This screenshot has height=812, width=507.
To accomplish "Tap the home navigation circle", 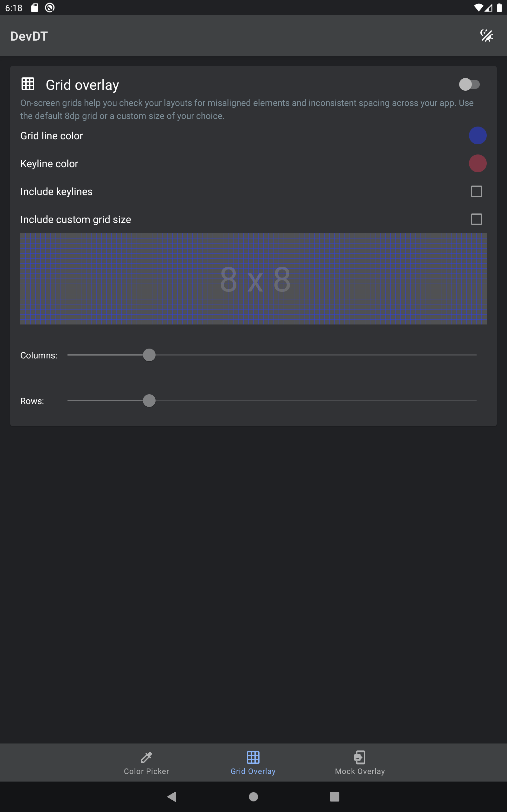I will coord(253,796).
